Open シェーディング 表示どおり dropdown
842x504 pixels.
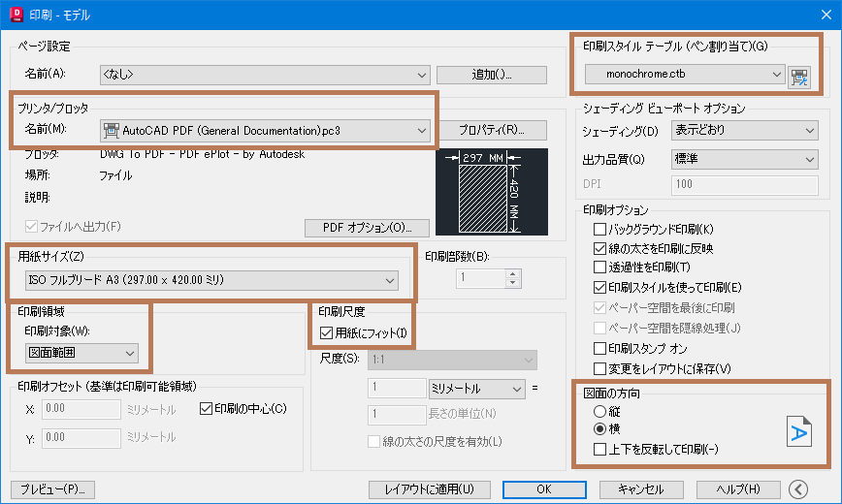745,131
